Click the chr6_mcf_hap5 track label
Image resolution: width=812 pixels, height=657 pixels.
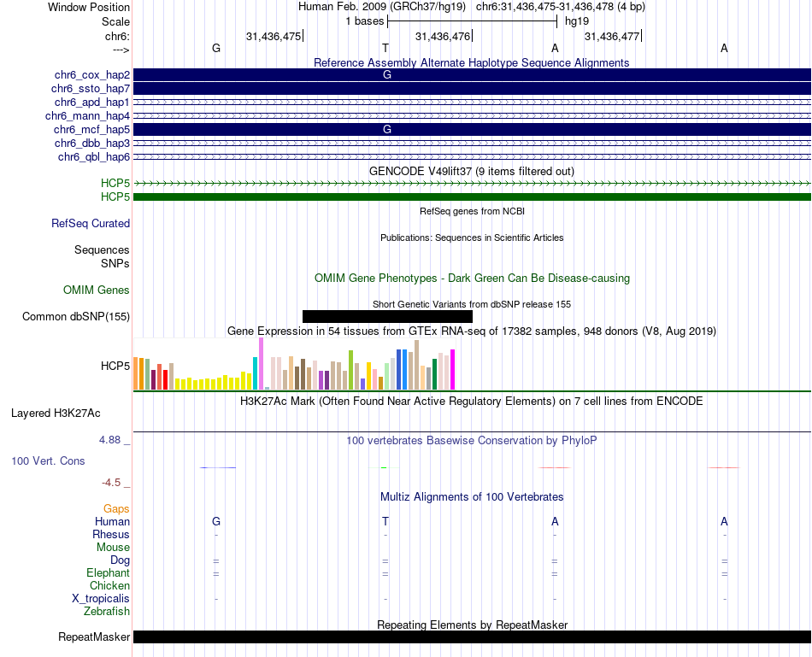pyautogui.click(x=91, y=129)
